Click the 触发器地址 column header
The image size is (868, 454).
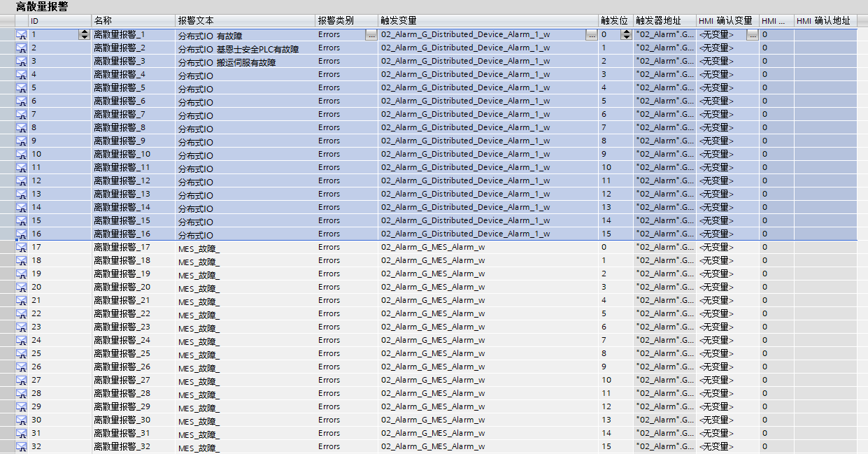tap(664, 21)
